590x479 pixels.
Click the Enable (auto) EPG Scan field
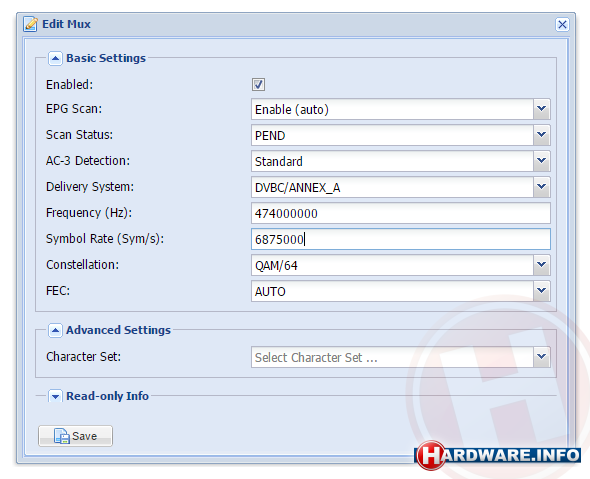pyautogui.click(x=392, y=109)
